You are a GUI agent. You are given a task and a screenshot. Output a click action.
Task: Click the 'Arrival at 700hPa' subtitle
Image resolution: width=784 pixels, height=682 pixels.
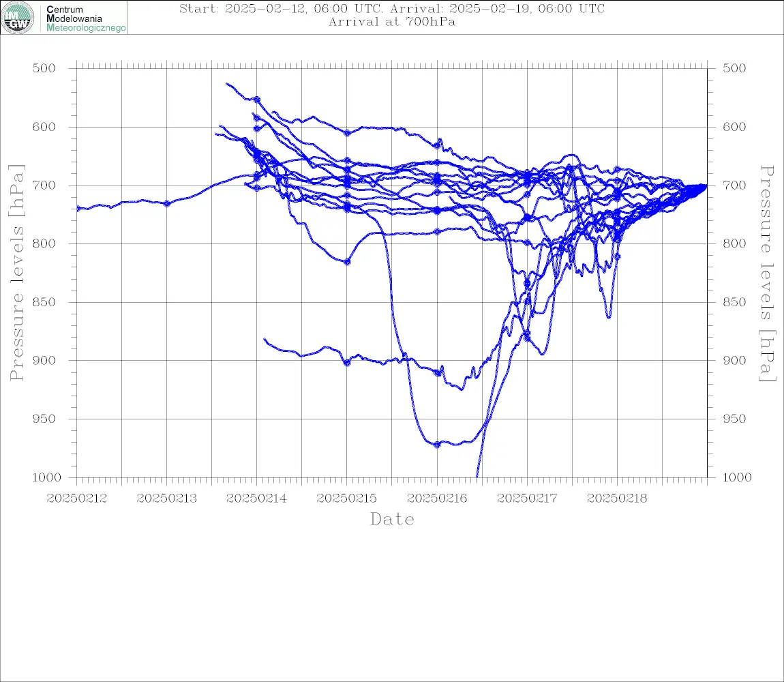pyautogui.click(x=392, y=22)
